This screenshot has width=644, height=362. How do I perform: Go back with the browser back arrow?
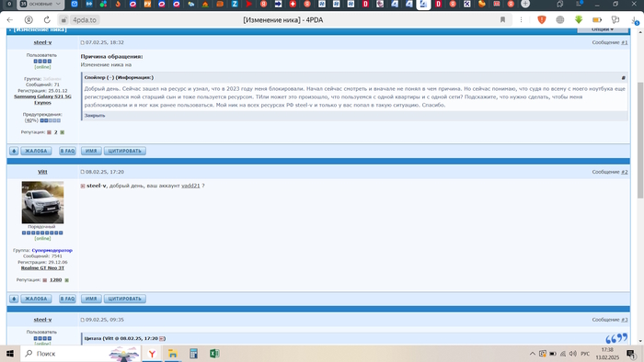[x=10, y=19]
